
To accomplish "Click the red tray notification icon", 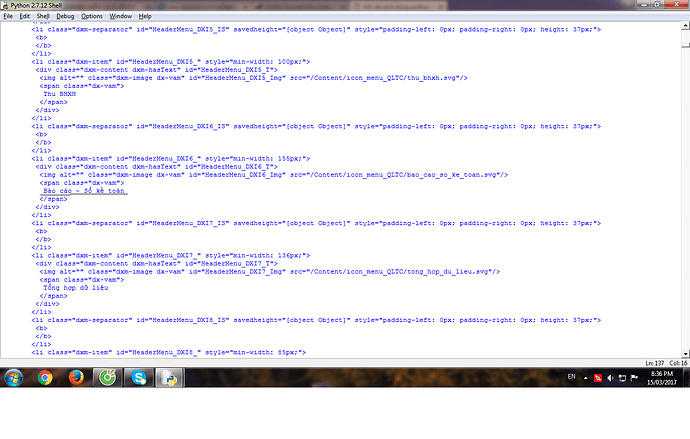I will (598, 378).
